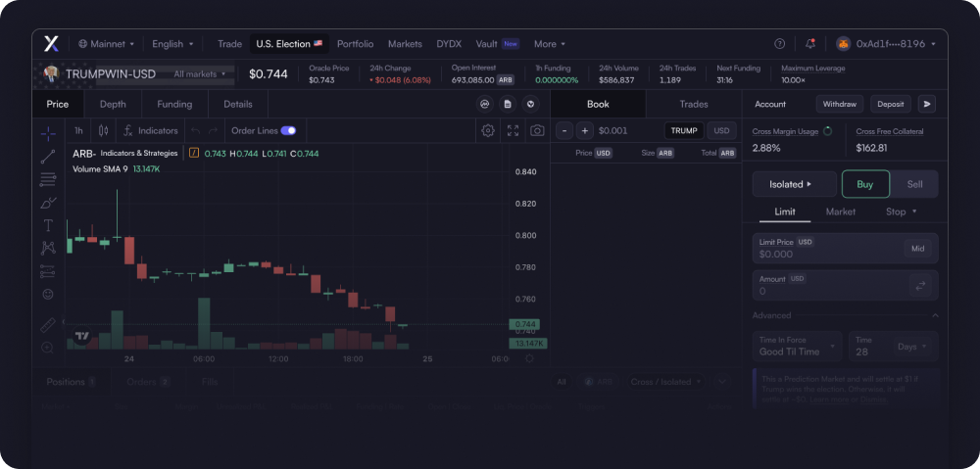Screen dimensions: 980x469
Task: Click the TradingView logo on chart
Action: [81, 337]
